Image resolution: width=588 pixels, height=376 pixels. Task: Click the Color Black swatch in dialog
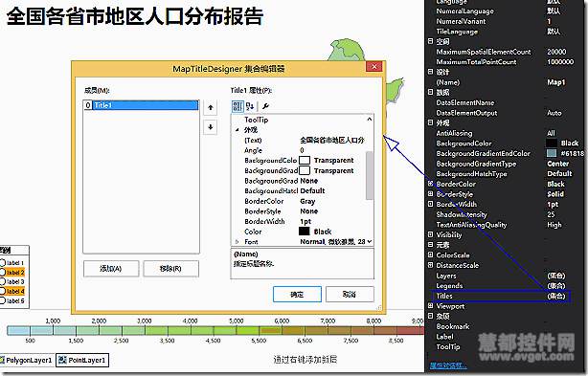pyautogui.click(x=305, y=232)
